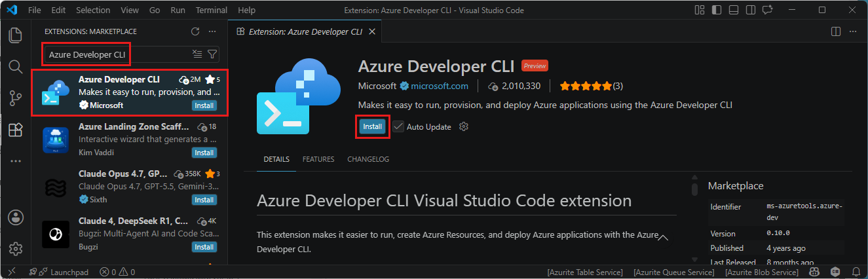This screenshot has height=279, width=868.
Task: Click the Microsoft publisher name
Action: coord(377,86)
